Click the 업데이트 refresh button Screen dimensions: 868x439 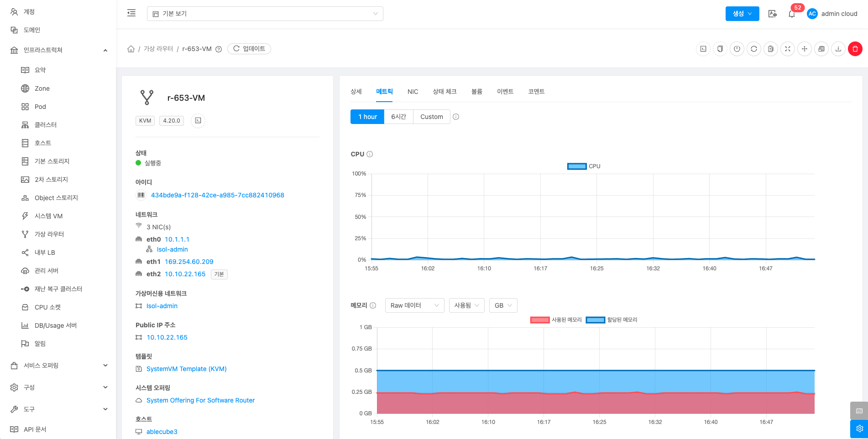click(249, 49)
